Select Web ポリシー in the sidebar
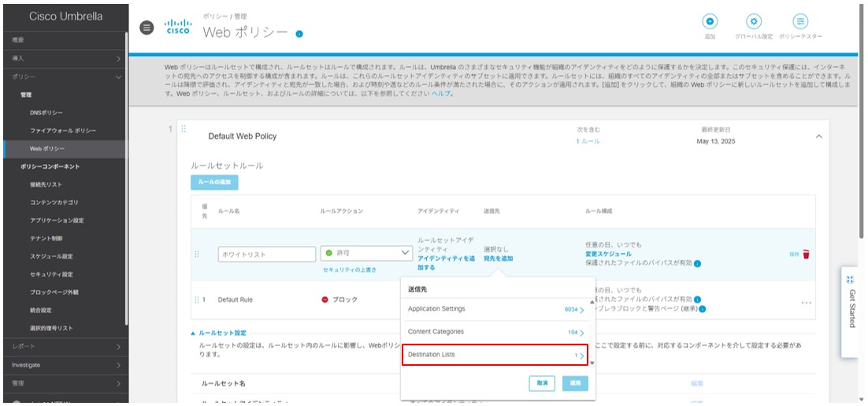The height and width of the screenshot is (406, 868). click(x=47, y=149)
